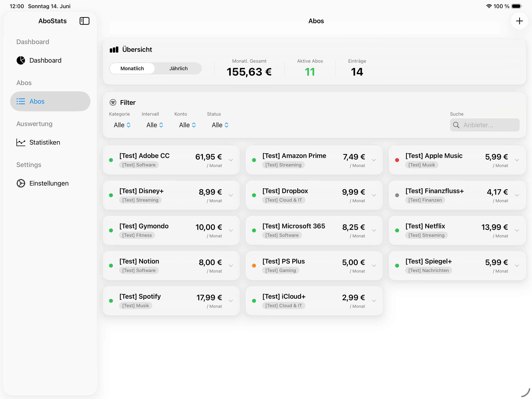Select the Monatlich segment
Viewport: 532px width, 399px height.
point(132,69)
